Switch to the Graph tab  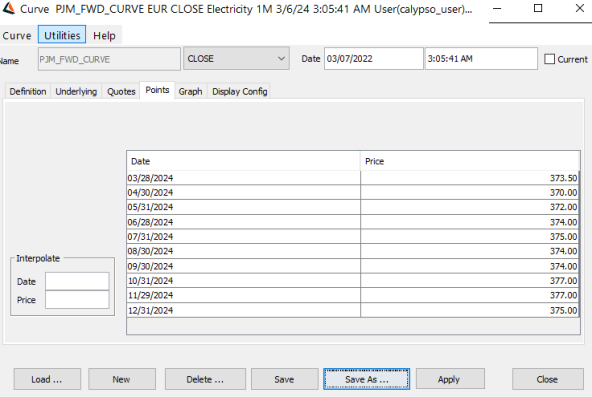point(190,91)
